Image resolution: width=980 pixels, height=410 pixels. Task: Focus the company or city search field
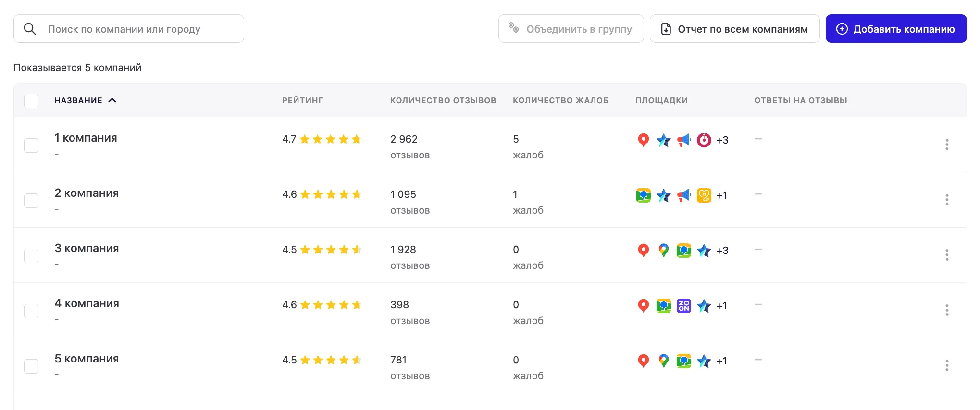[129, 29]
